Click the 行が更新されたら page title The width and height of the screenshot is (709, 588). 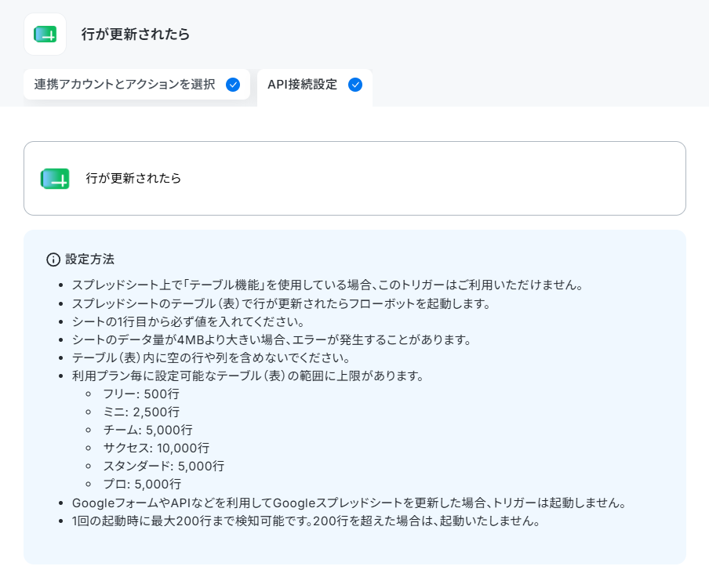tap(135, 34)
